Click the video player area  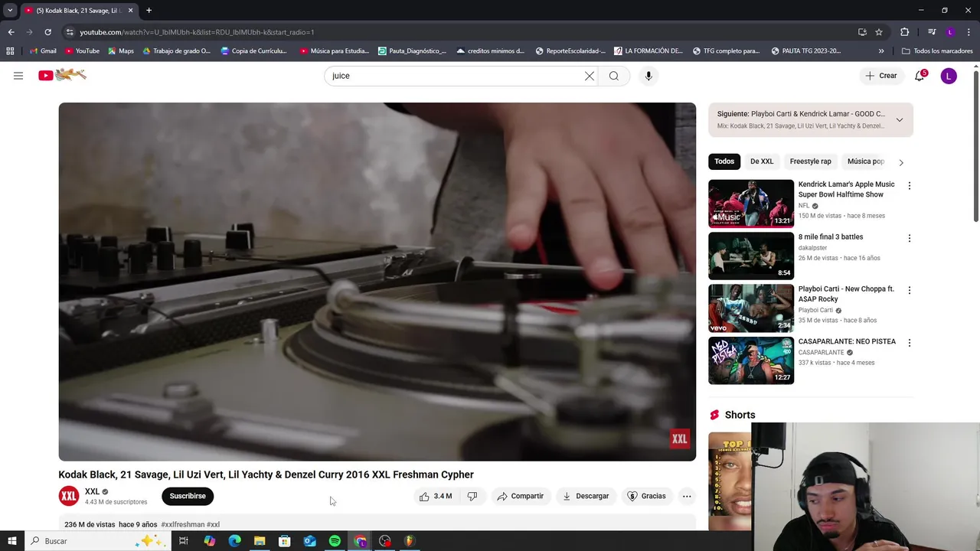tap(377, 282)
